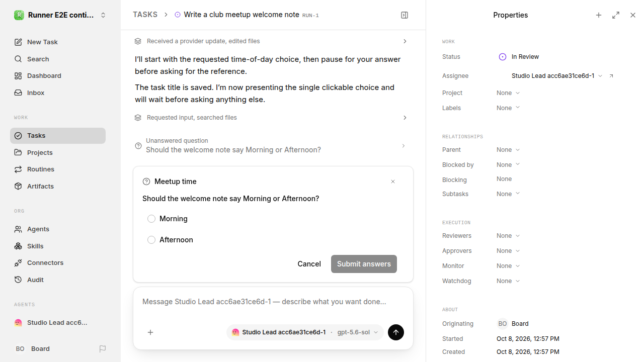Click the Submit answers button

click(x=364, y=264)
